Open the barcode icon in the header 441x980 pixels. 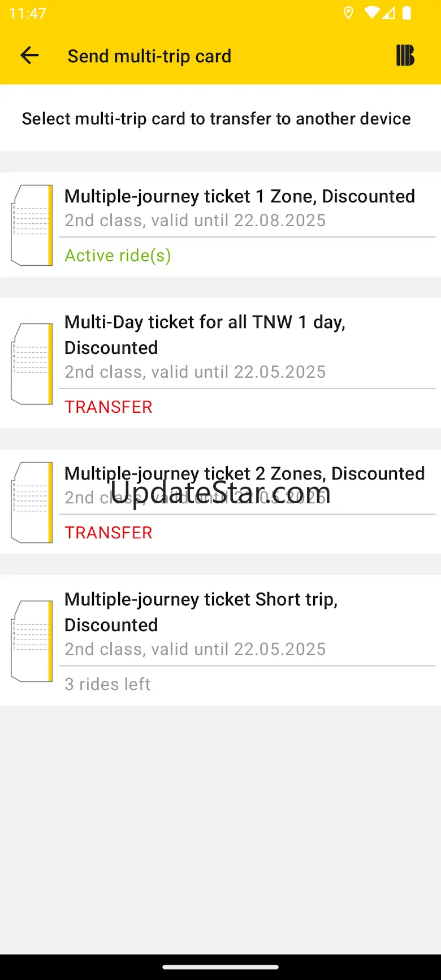[x=405, y=55]
